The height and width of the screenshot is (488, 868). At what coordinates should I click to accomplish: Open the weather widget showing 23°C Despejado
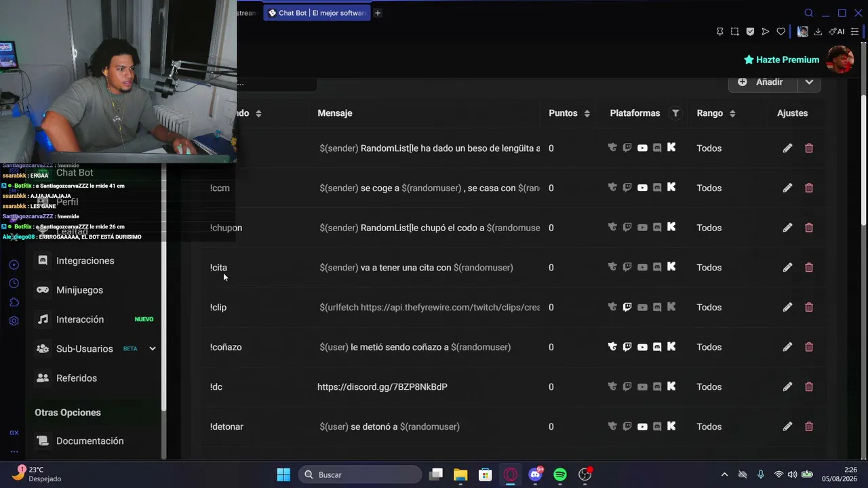[38, 474]
